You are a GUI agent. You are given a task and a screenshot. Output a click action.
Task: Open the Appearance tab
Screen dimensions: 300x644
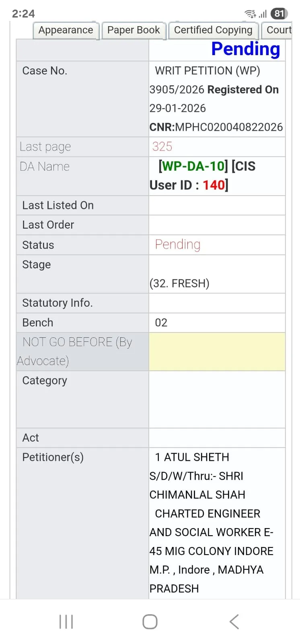tap(66, 30)
